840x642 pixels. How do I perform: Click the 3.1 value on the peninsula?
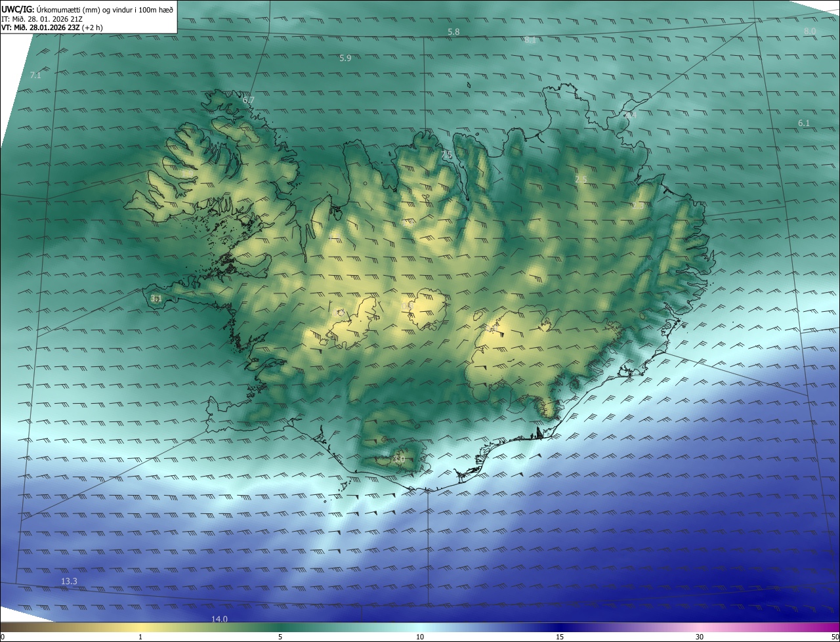click(x=156, y=299)
